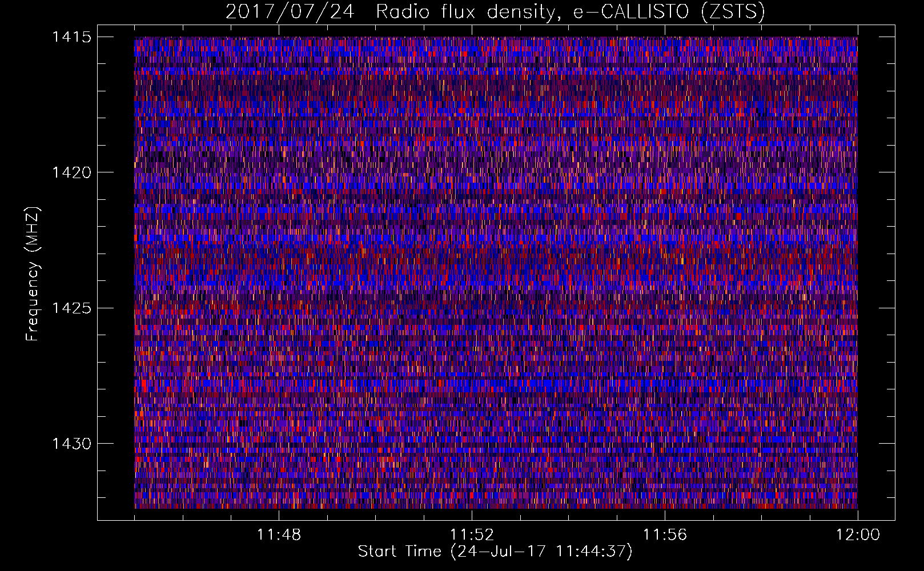924x571 pixels.
Task: Click the 'Start Time (24-Jul-17 11:44:37)' axis title
Action: click(x=495, y=552)
